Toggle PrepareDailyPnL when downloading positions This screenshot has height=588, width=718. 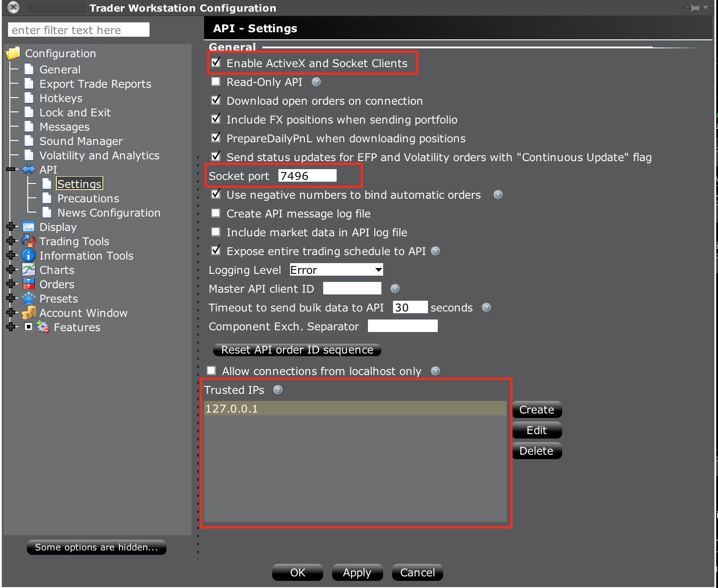pos(216,138)
